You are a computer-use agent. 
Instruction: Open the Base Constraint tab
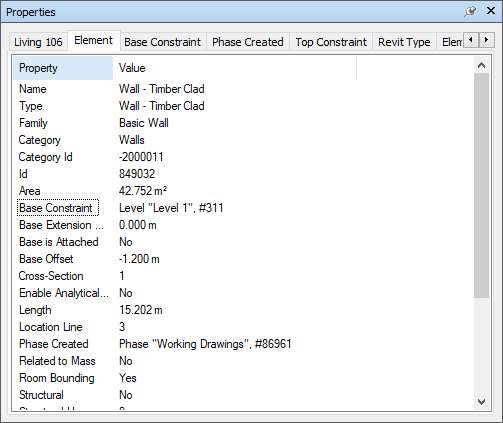point(163,42)
